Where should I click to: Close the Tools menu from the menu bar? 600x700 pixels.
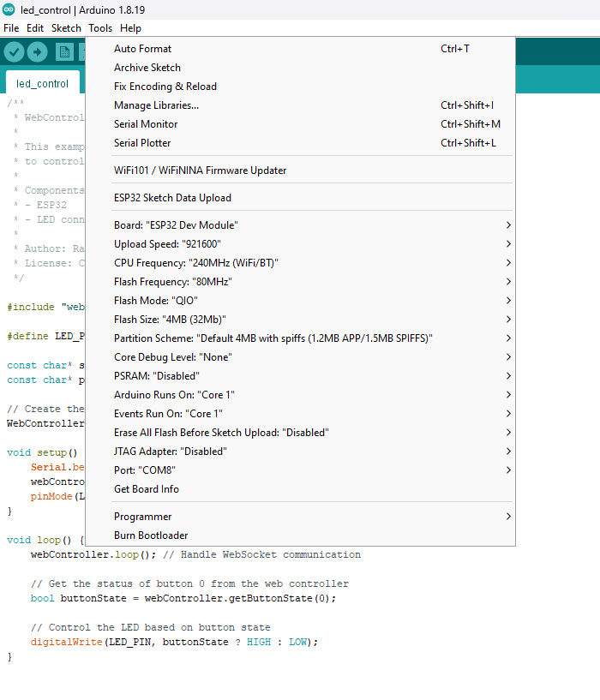click(100, 28)
